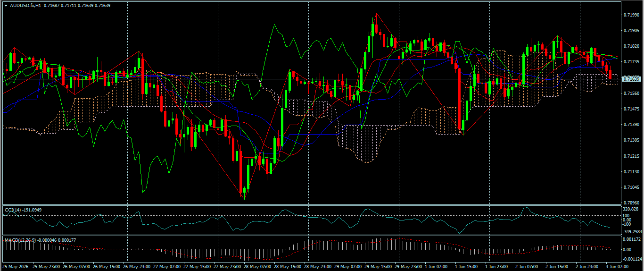Click time axis label 29 May 15:00

(378, 267)
